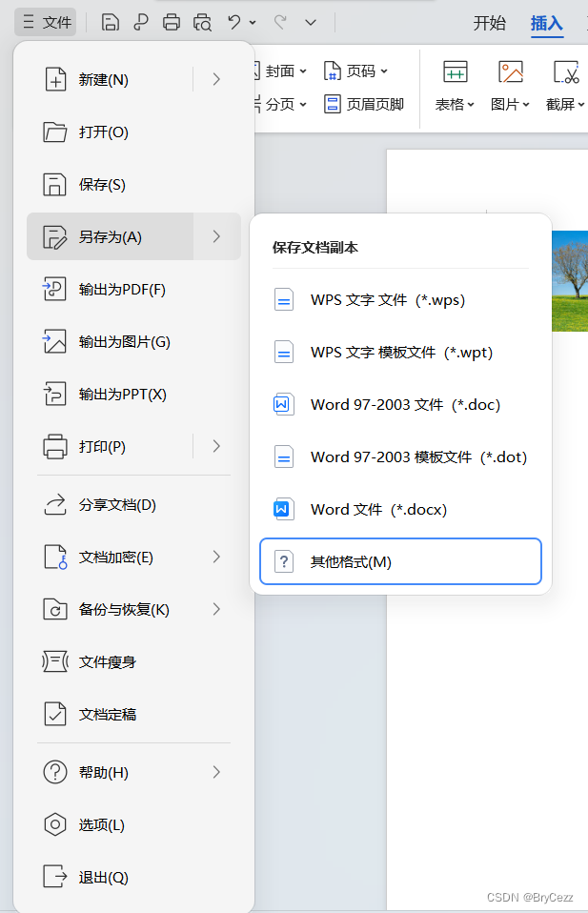Click the 表格 table icon
Image resolution: width=588 pixels, height=913 pixels.
tap(456, 72)
